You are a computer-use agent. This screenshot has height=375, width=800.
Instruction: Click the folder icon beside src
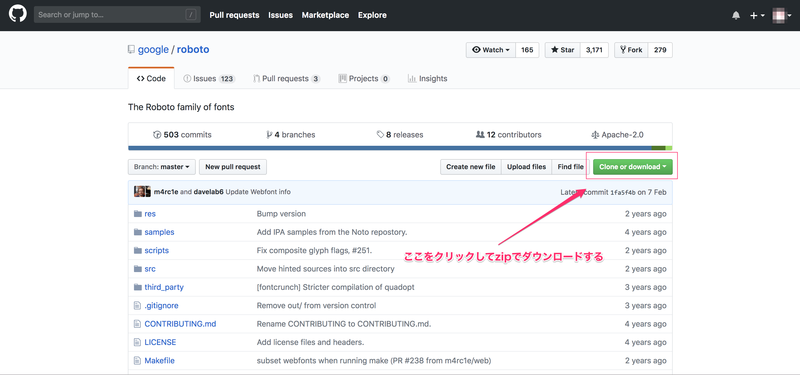coord(137,269)
